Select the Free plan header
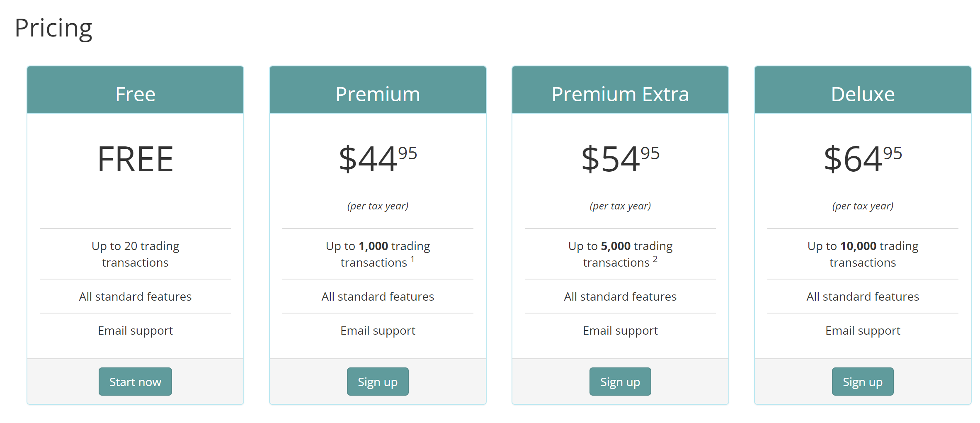The image size is (980, 423). click(135, 94)
